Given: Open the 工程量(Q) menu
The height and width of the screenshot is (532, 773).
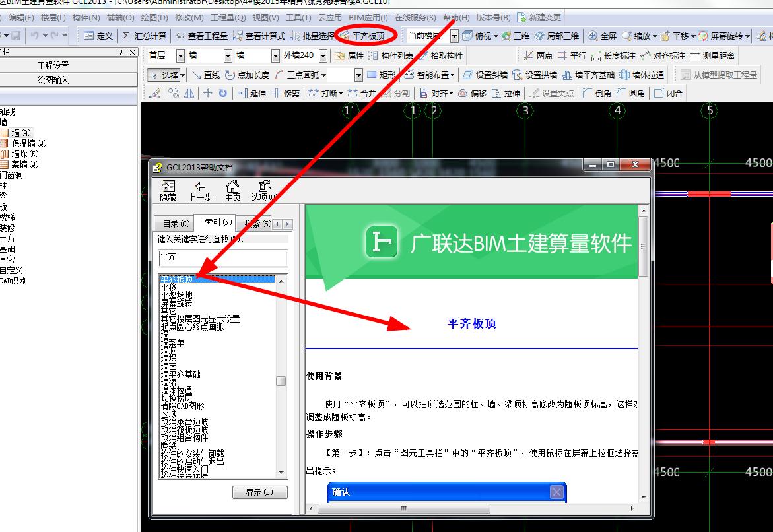Looking at the screenshot, I should point(228,18).
